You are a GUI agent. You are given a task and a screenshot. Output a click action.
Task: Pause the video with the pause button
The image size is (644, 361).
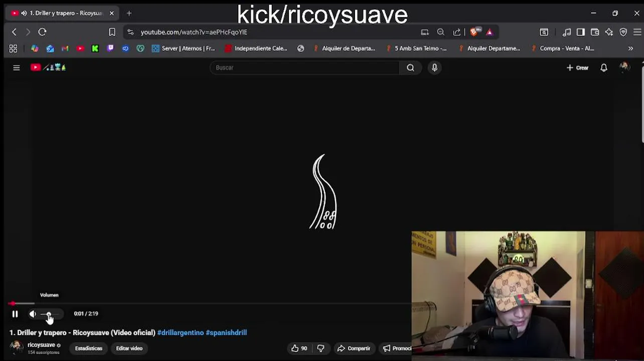pyautogui.click(x=15, y=314)
